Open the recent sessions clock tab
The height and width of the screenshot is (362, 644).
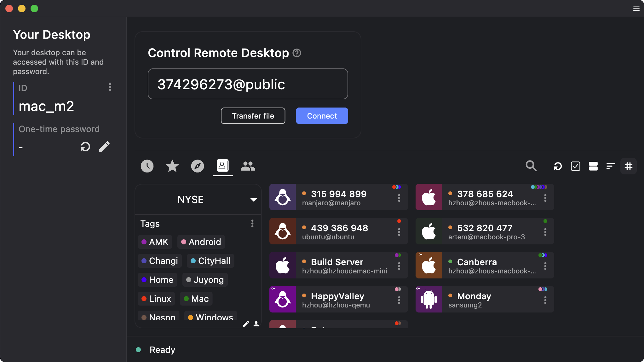point(147,166)
